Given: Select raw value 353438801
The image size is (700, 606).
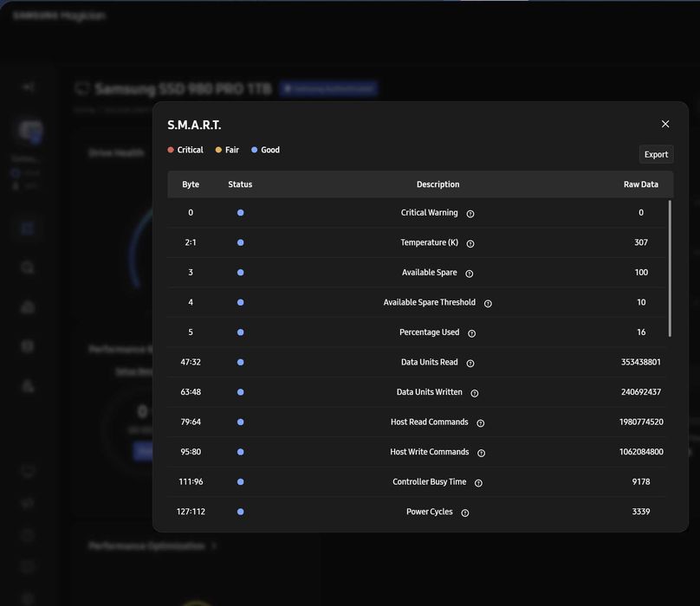Looking at the screenshot, I should [640, 363].
